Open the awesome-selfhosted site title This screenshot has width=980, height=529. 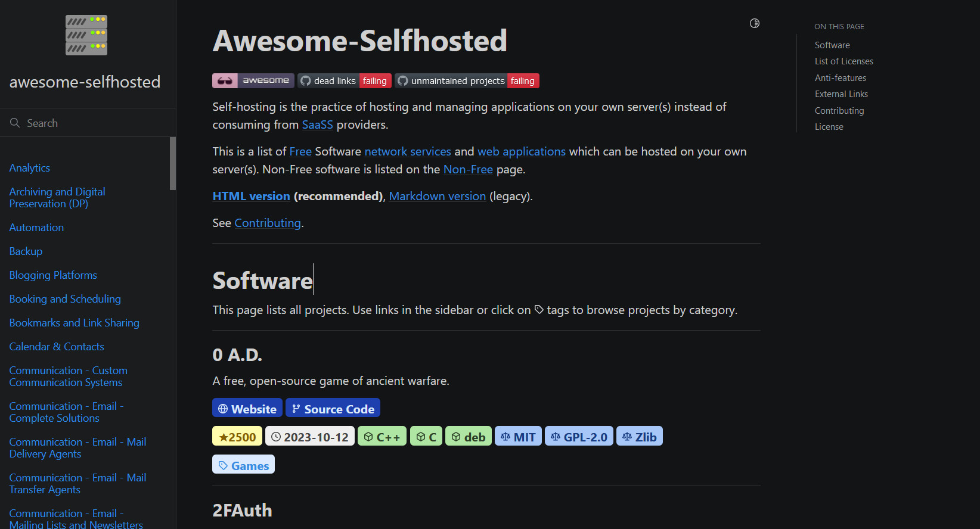pos(85,82)
